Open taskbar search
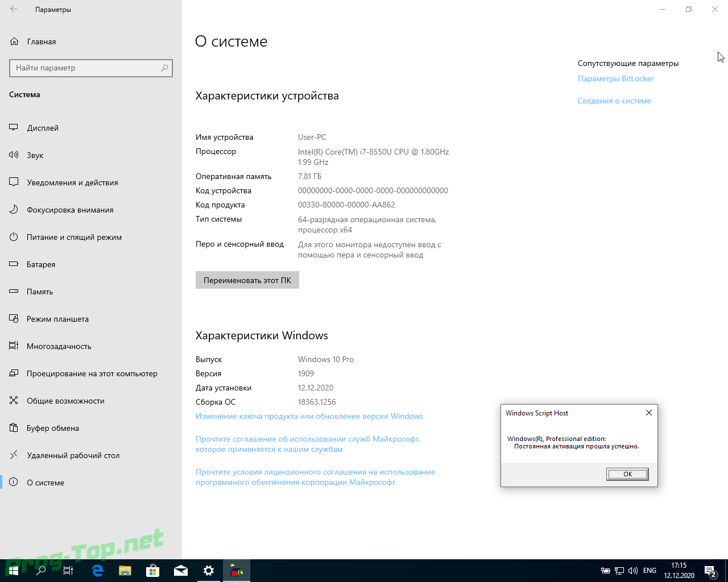Viewport: 728px width, 582px height. tap(41, 571)
